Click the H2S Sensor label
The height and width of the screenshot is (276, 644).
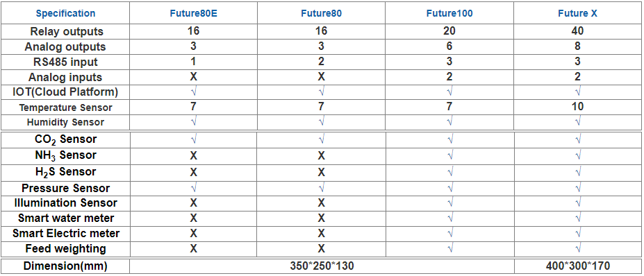pos(66,172)
